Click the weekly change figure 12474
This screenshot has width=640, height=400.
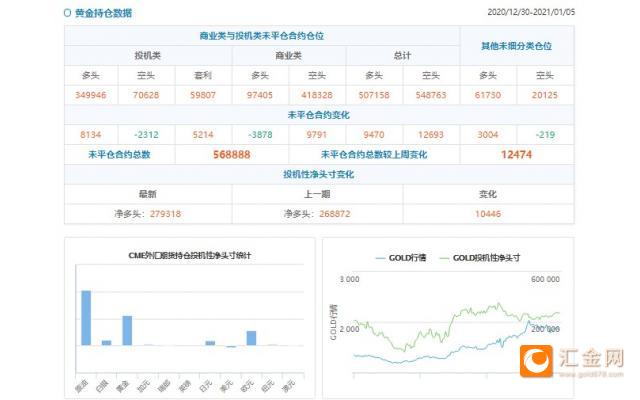[516, 155]
